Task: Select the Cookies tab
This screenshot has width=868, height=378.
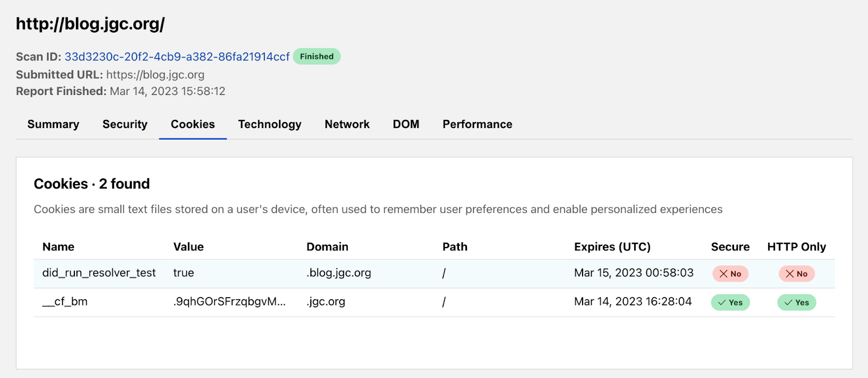Action: [x=193, y=124]
